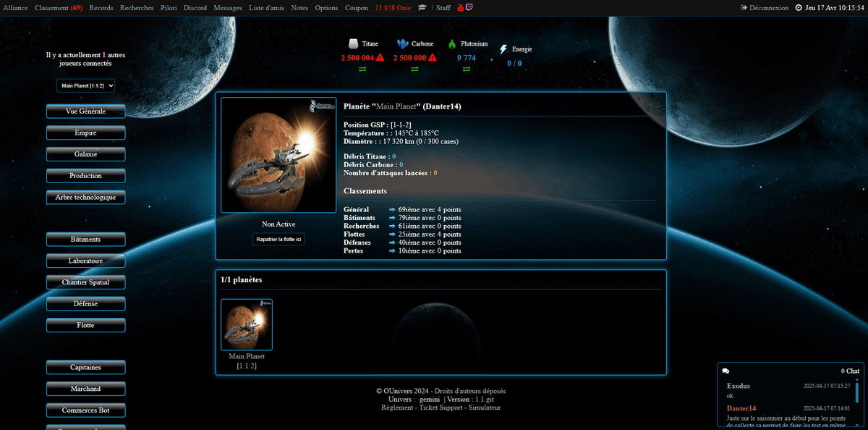
Task: Open the Bâtiments page
Action: pyautogui.click(x=86, y=239)
